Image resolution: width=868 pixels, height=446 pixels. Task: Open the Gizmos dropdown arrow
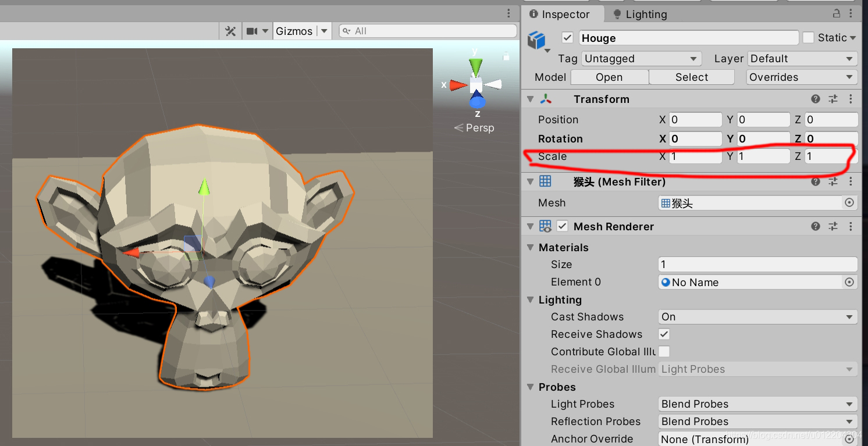(324, 31)
